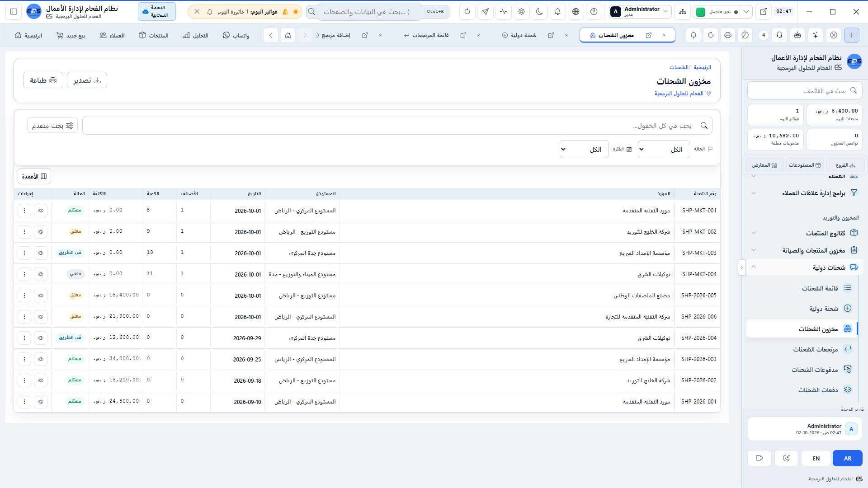Viewport: 868px width, 488px height.
Task: Open the activity pulse icon
Action: point(503,12)
